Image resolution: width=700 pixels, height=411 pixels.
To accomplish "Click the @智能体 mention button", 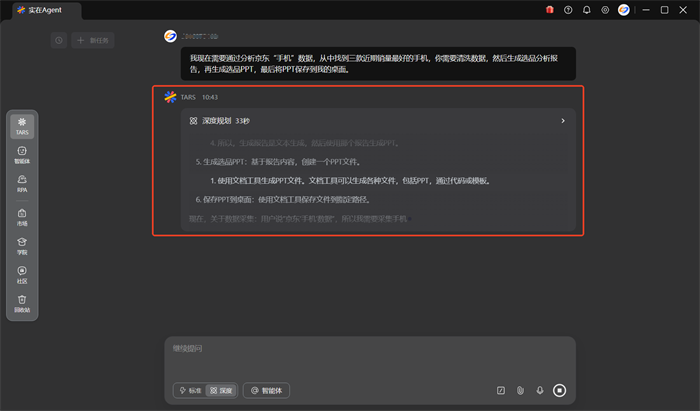I will (x=267, y=390).
